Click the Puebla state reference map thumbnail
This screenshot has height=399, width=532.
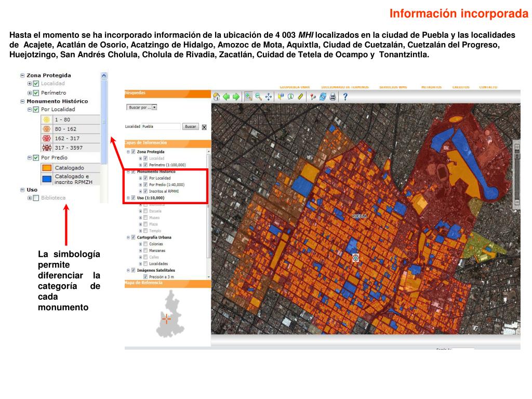click(x=170, y=314)
